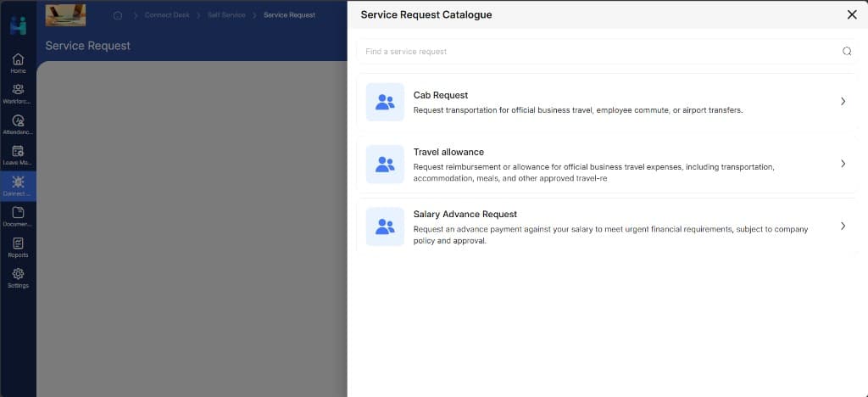This screenshot has height=397, width=868.
Task: Expand the Cab Request chevron
Action: click(843, 101)
